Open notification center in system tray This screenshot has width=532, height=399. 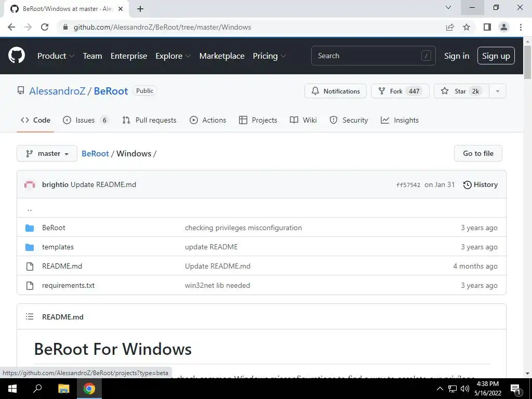tap(515, 389)
